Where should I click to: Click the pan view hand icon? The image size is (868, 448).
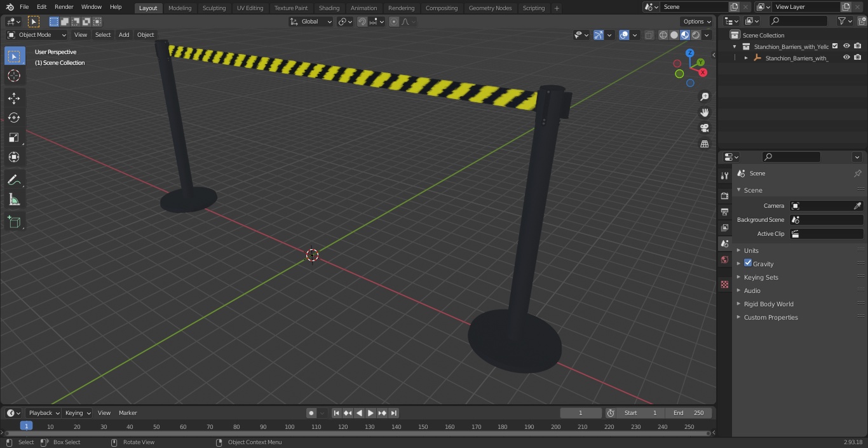click(704, 112)
